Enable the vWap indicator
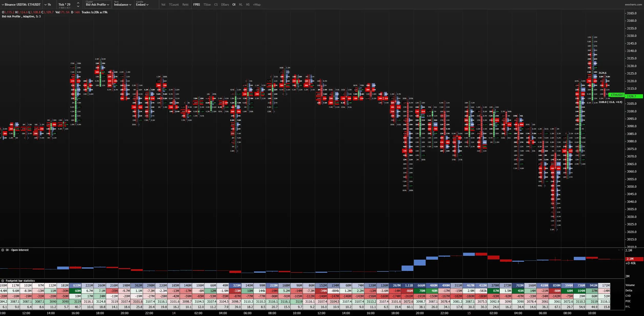644x316 pixels. point(257,5)
